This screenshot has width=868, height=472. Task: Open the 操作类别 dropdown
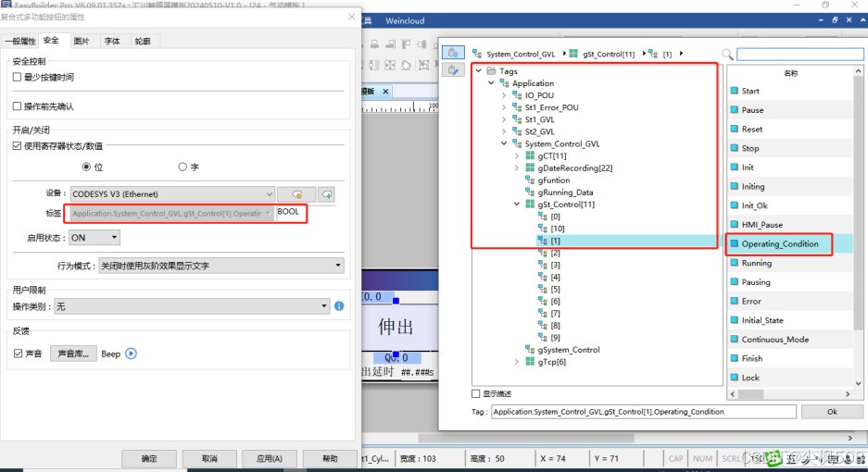coord(192,306)
